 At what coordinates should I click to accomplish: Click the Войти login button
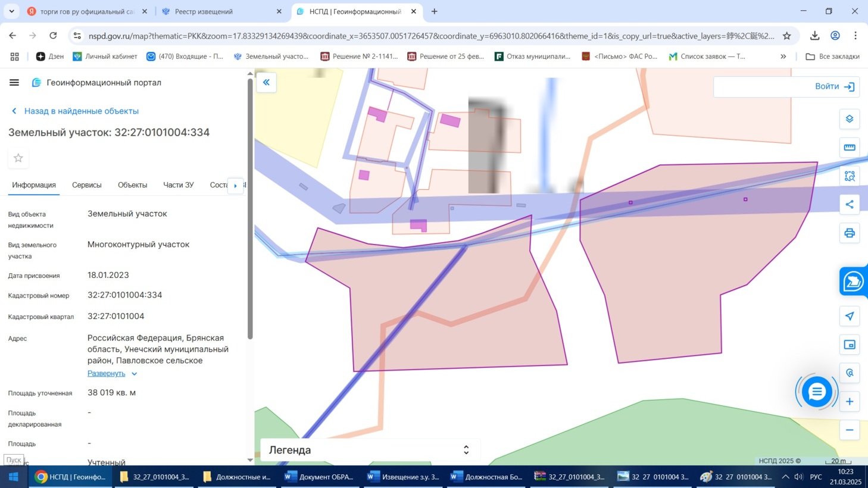point(834,87)
